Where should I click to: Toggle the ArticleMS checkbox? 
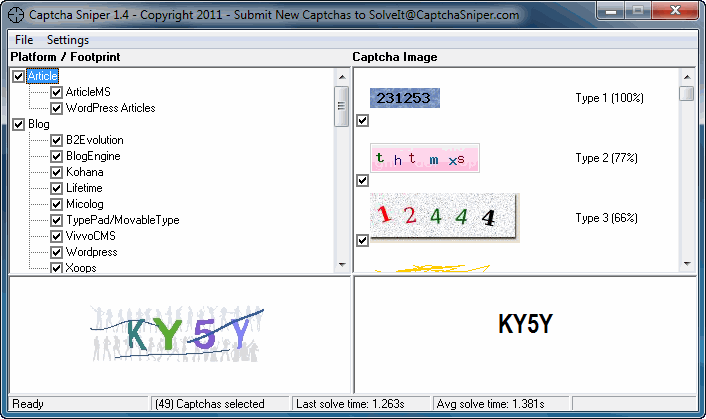[56, 92]
